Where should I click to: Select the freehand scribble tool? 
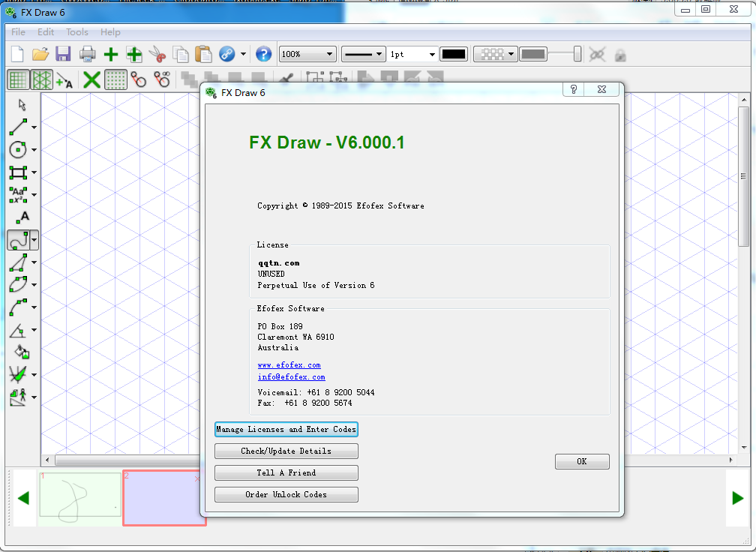pyautogui.click(x=18, y=240)
